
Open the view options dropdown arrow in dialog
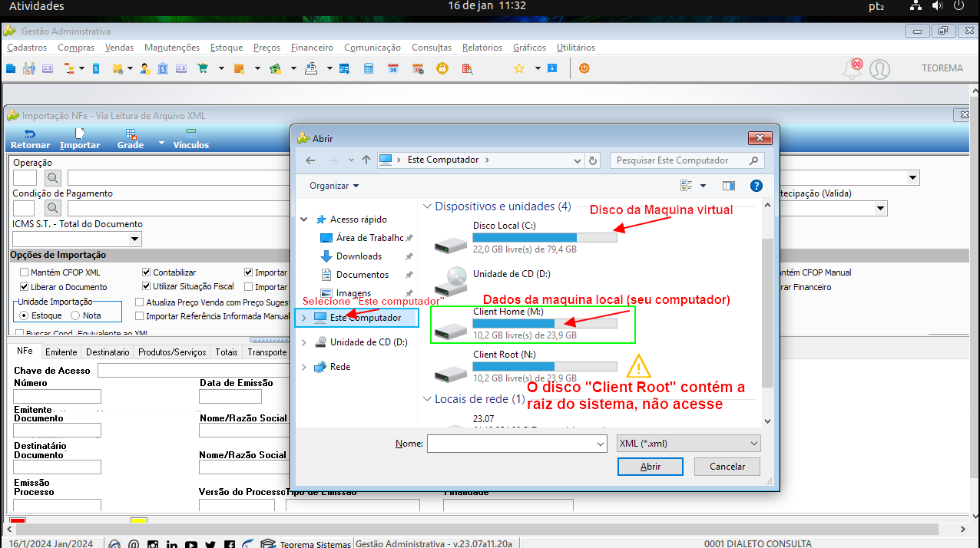[x=703, y=186]
